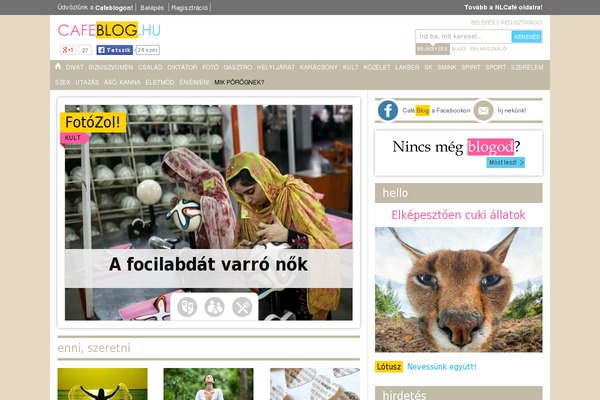Image resolution: width=600 pixels, height=400 pixels.
Task: Open the CSALÁD category
Action: (150, 67)
